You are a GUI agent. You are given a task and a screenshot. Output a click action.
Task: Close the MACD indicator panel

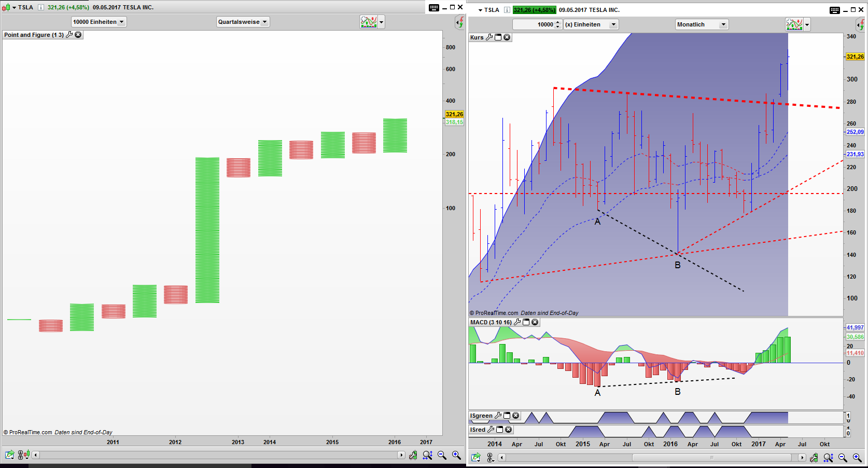tap(535, 322)
